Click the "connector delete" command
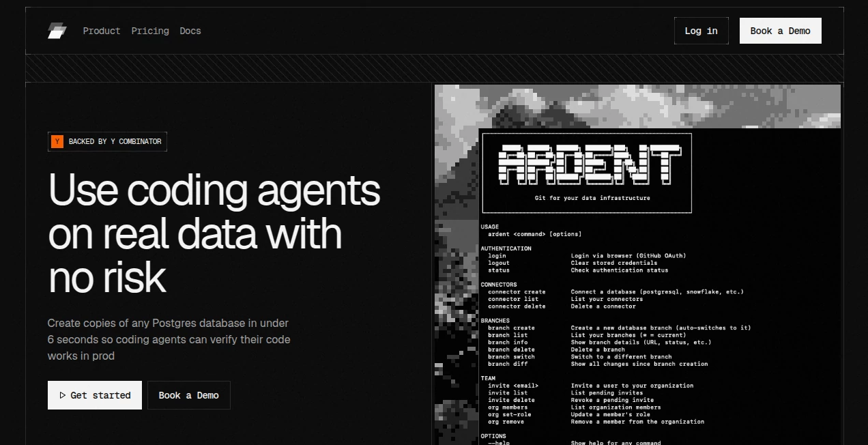Screen dimensions: 868x445 coord(517,306)
